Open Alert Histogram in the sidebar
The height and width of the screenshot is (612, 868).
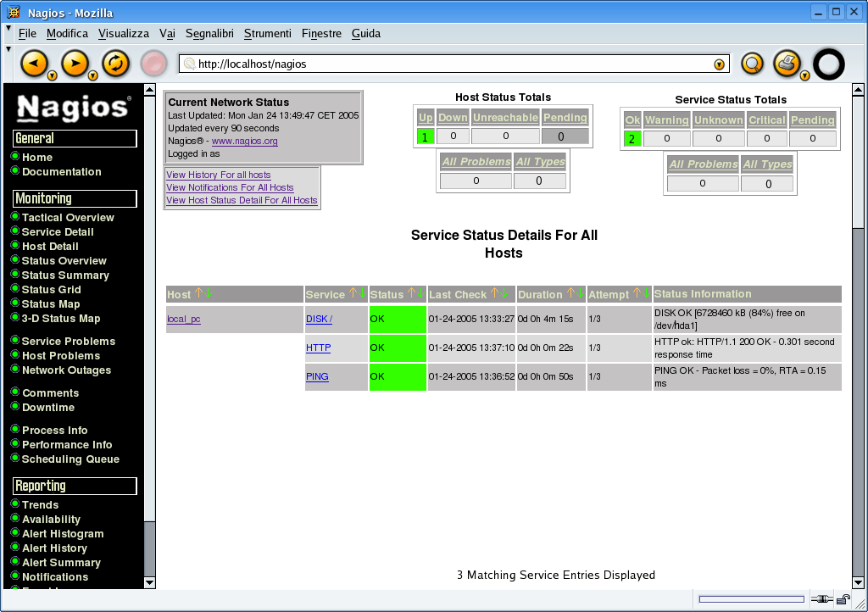[x=63, y=534]
